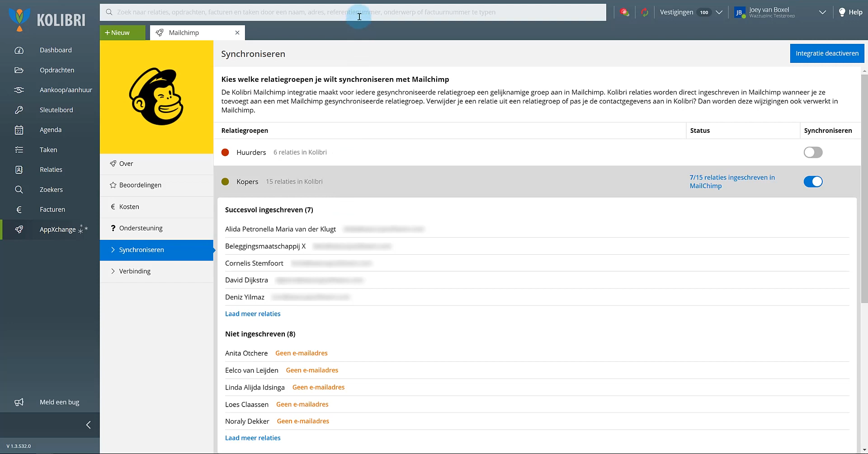
Task: Expand the Huurders relatiegroep row
Action: pyautogui.click(x=537, y=152)
